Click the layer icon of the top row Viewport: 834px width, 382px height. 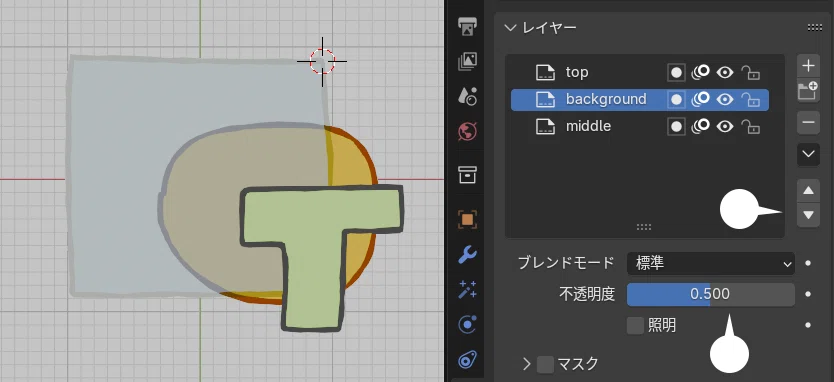[545, 72]
